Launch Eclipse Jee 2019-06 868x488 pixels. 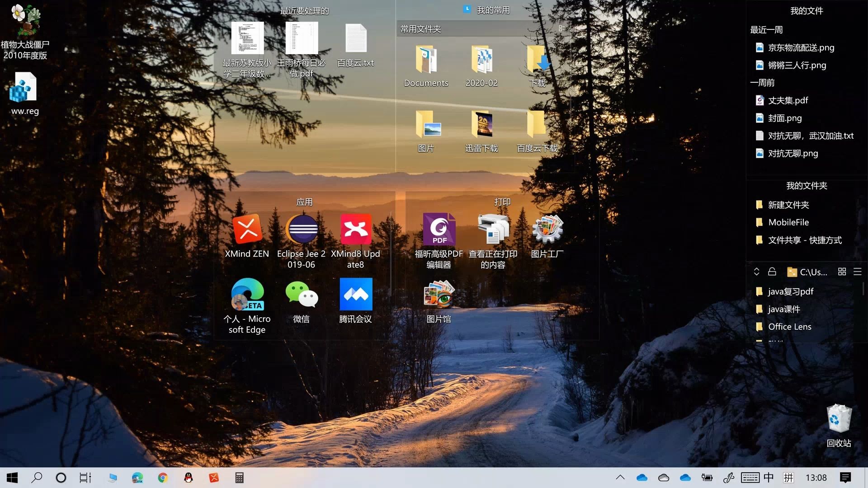pyautogui.click(x=302, y=230)
